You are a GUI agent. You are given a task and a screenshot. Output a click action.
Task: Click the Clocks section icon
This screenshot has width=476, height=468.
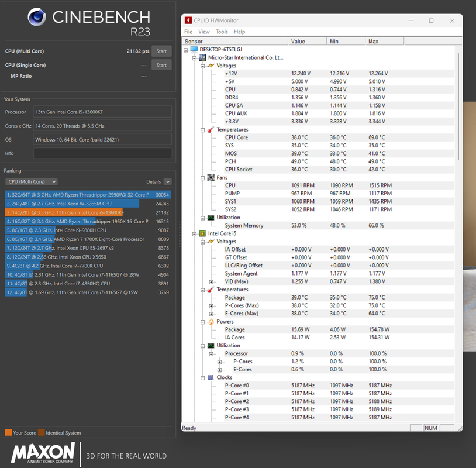click(211, 377)
